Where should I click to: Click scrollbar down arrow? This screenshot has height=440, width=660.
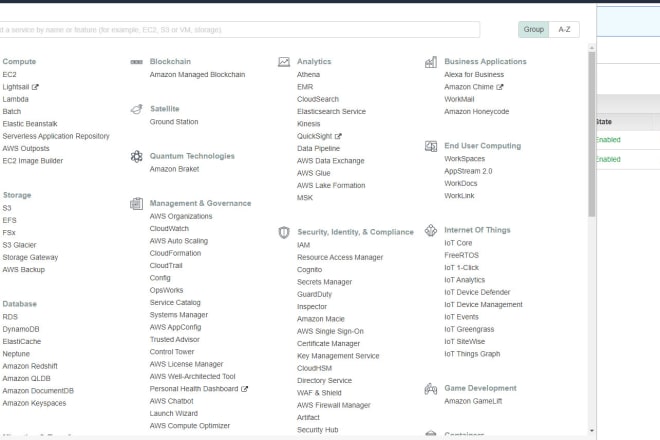591,430
